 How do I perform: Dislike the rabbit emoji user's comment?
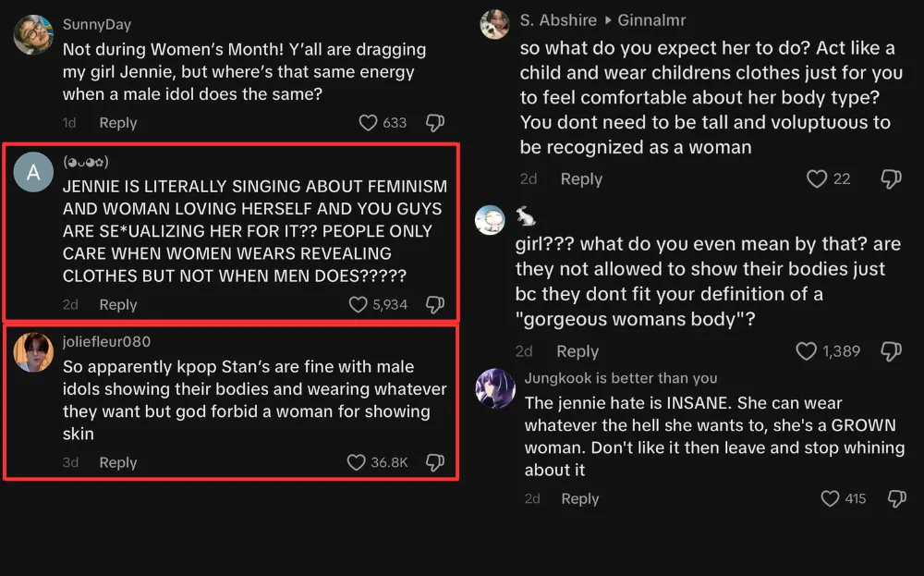click(x=891, y=351)
